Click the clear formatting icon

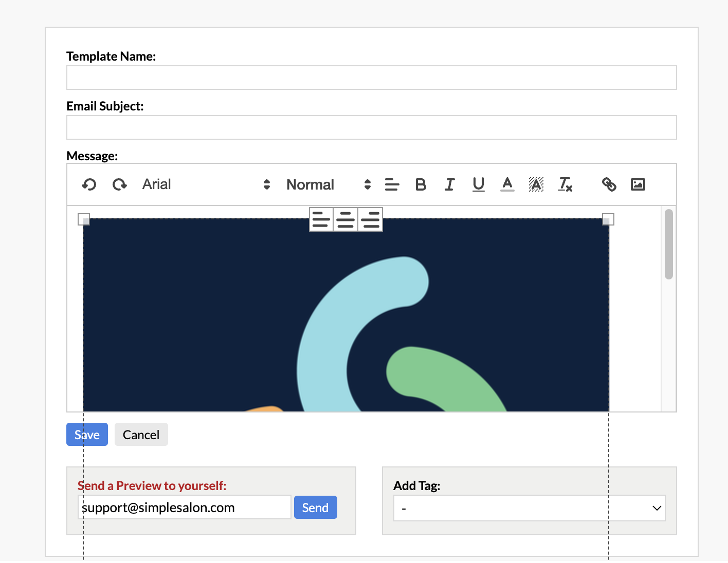click(565, 184)
